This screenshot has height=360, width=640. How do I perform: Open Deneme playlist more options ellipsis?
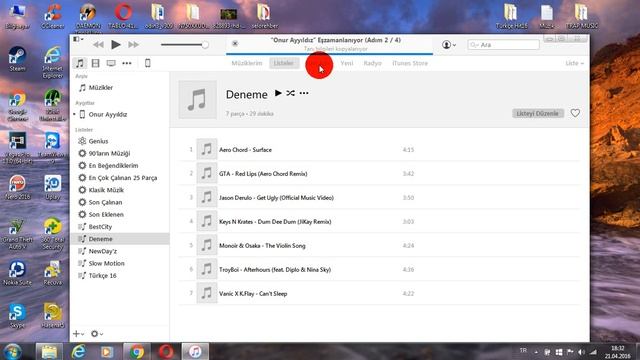(x=304, y=93)
